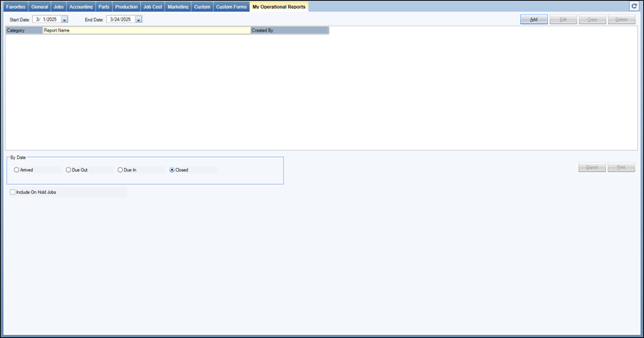Select the Due Out radio button
This screenshot has width=644, height=338.
tap(68, 170)
